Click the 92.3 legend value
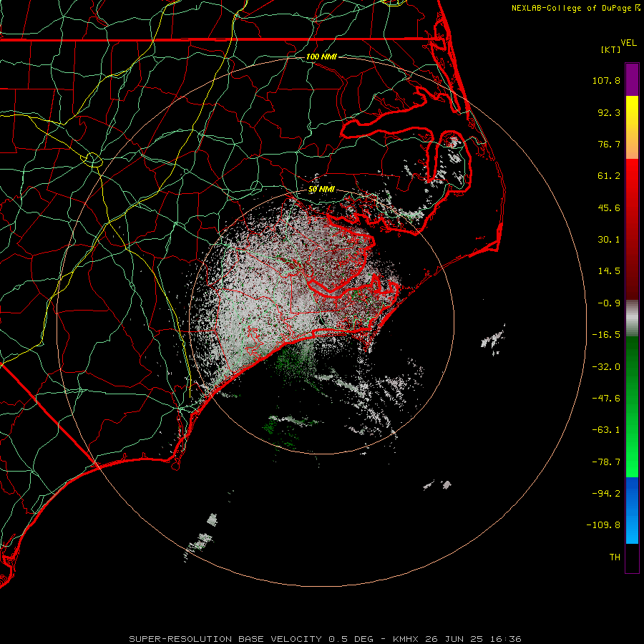Screen dimensions: 644x644 click(x=609, y=113)
